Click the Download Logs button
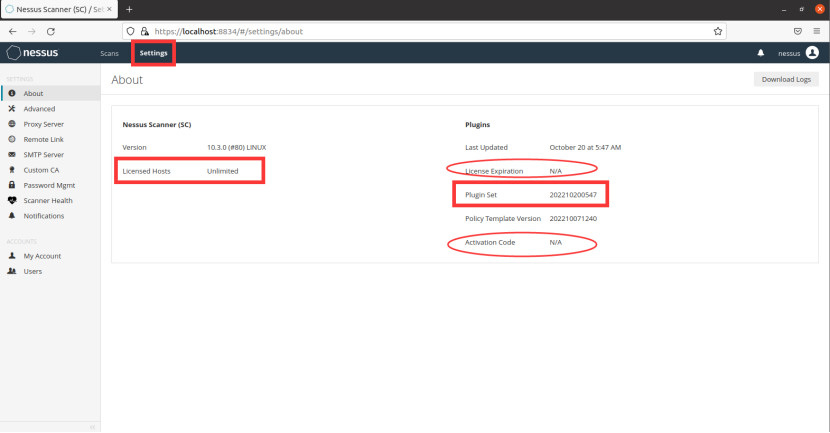The width and height of the screenshot is (830, 433). (x=786, y=79)
